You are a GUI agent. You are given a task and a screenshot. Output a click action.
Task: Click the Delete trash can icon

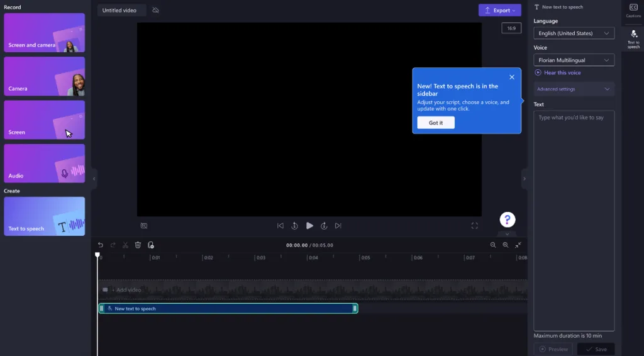(x=138, y=245)
